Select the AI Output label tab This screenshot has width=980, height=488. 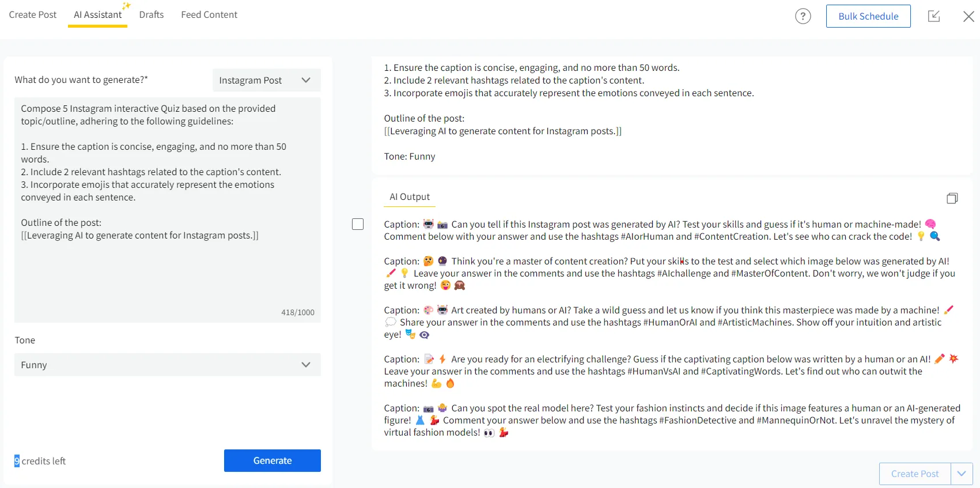point(410,197)
